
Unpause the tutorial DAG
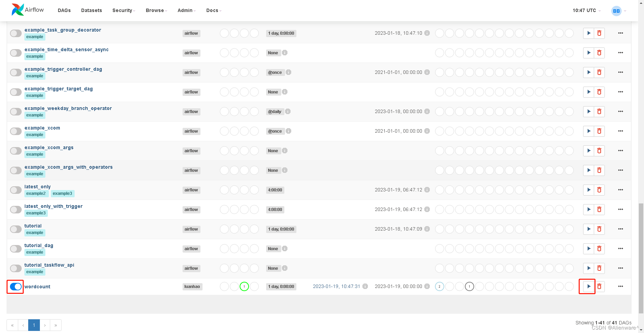click(x=15, y=229)
